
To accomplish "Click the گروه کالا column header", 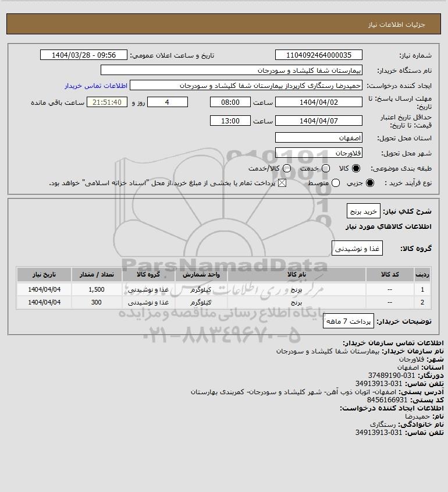I will click(x=148, y=275).
